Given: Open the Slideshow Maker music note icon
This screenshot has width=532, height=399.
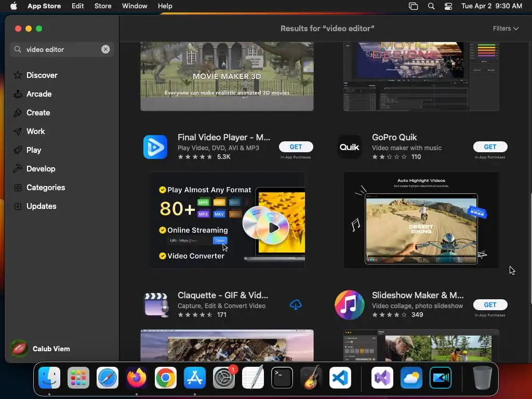Looking at the screenshot, I should tap(350, 304).
